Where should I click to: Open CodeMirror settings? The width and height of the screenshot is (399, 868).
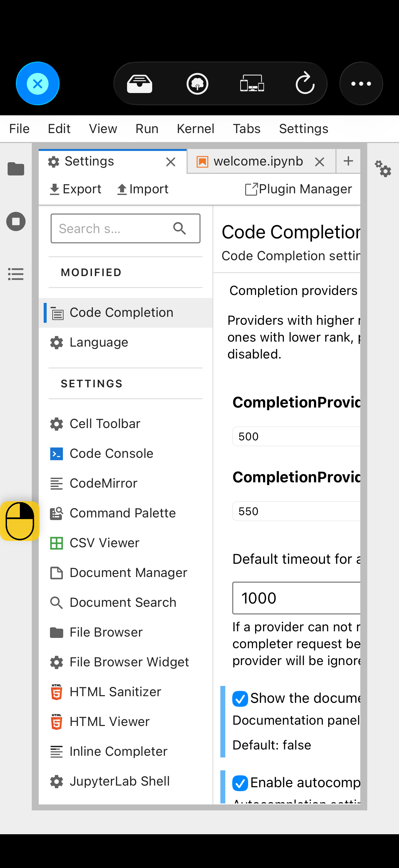126,484
